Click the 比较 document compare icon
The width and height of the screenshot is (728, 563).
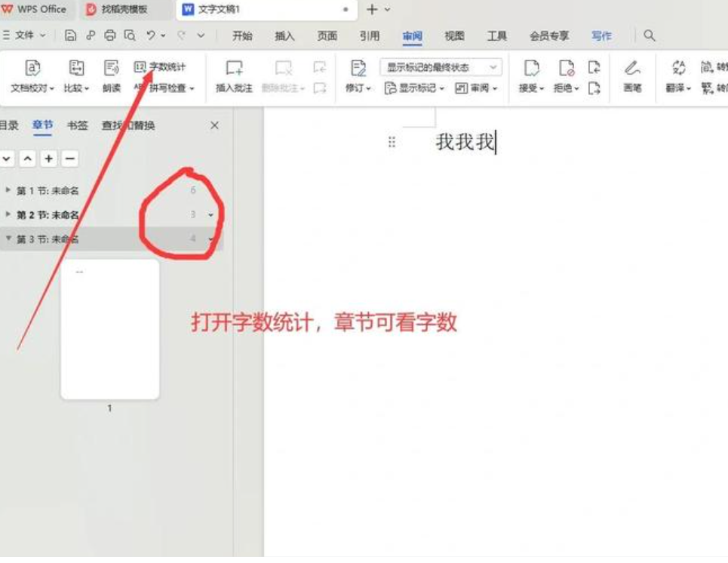tap(76, 69)
